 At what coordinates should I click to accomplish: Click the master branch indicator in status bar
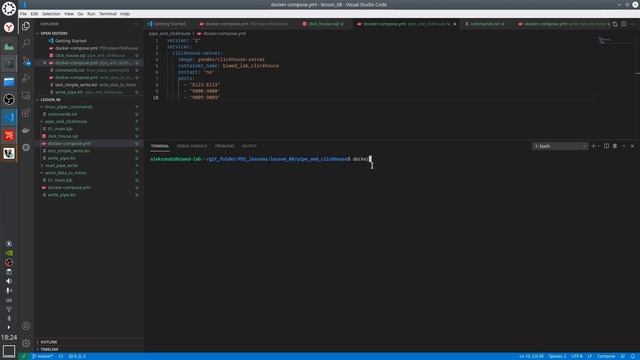(42, 356)
